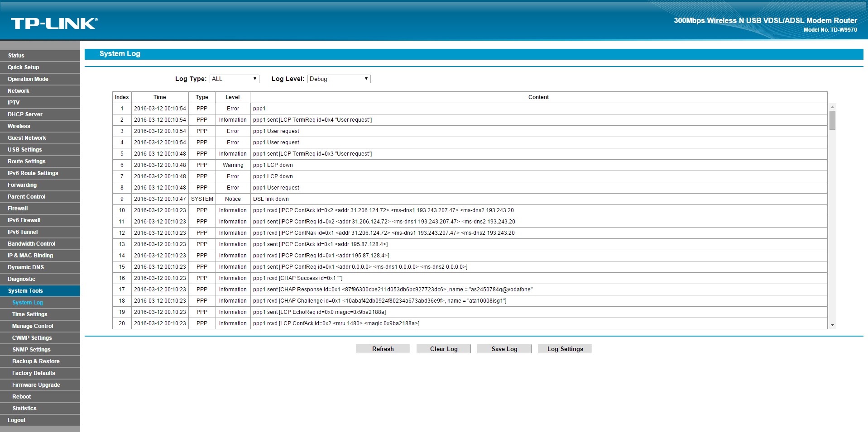Click the Warning level cell in row 6

click(x=233, y=165)
